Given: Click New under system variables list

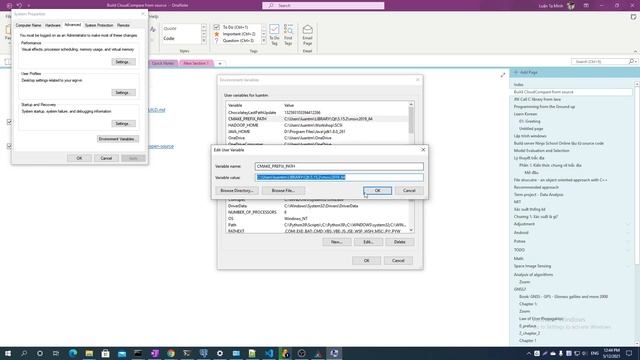Looking at the screenshot, I should point(337,242).
